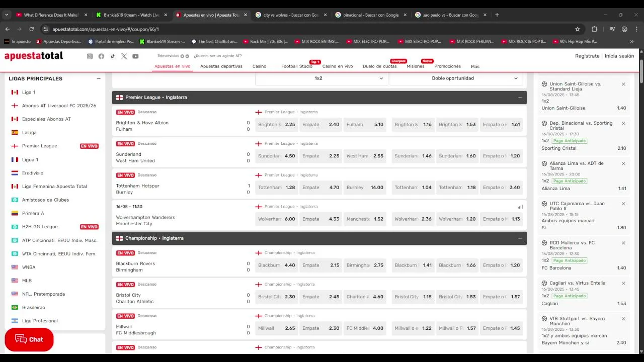
Task: Remove UTC Cajamarca vs Juan Pablo II bet
Action: [623, 204]
